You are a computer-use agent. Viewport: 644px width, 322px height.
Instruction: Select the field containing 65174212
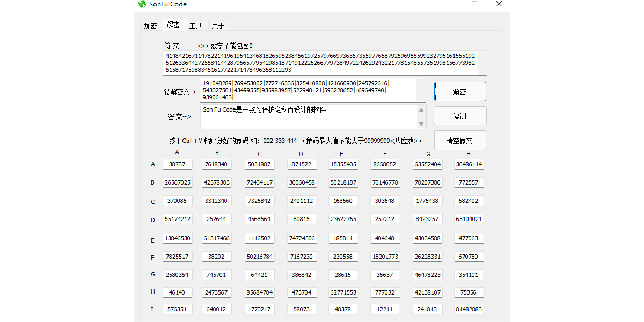click(x=177, y=218)
